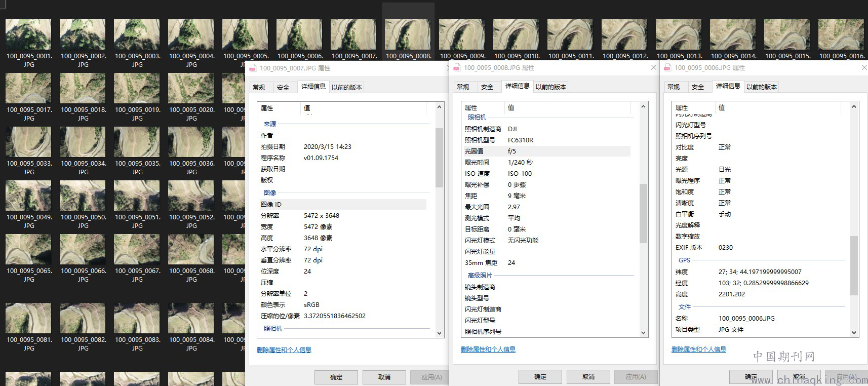868x386 pixels.
Task: Click file icon in 0008.JPG properties title
Action: (457, 67)
